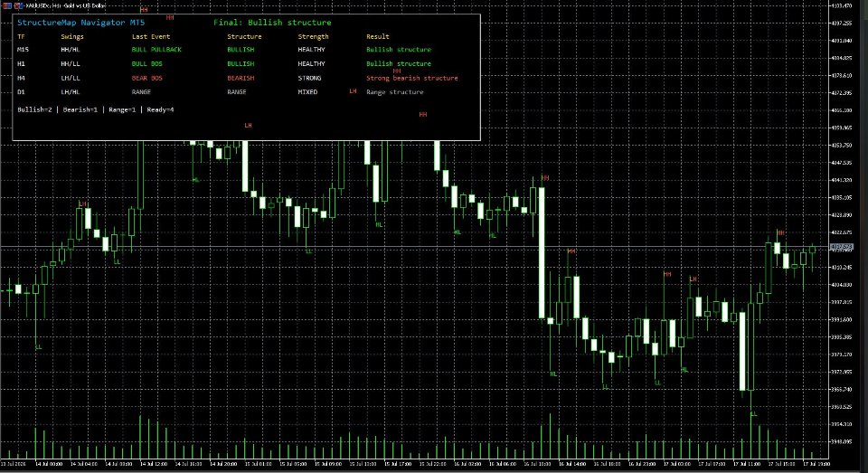
Task: Click the BULL PULLBACK last event cell
Action: click(x=156, y=50)
